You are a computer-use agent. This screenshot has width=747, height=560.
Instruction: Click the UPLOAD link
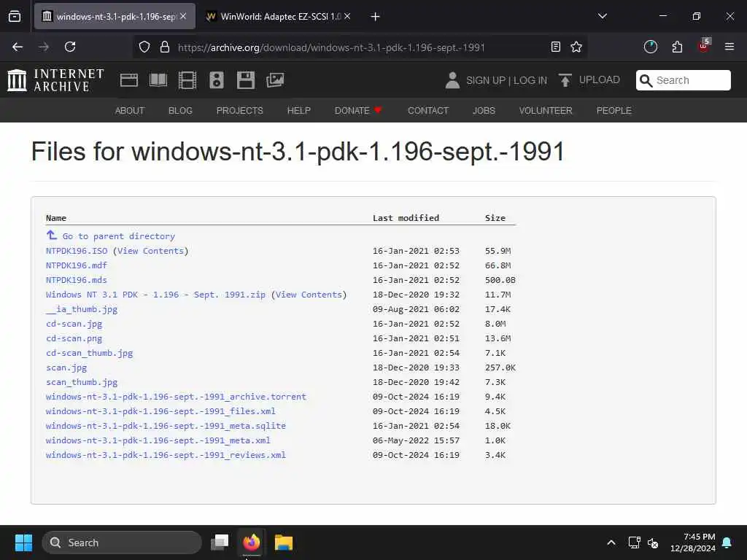click(600, 80)
